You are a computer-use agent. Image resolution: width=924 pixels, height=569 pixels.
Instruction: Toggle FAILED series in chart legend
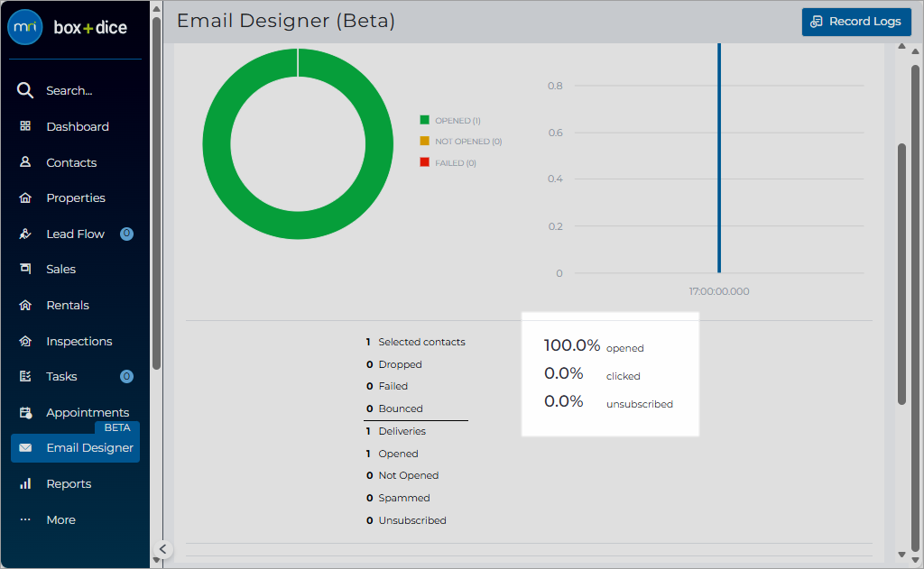coord(448,162)
